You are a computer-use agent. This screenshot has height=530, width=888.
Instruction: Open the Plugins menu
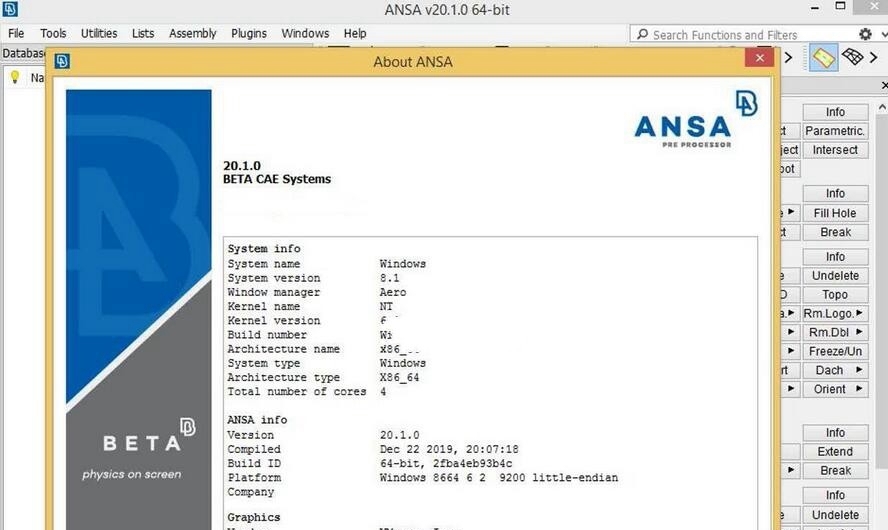point(249,33)
